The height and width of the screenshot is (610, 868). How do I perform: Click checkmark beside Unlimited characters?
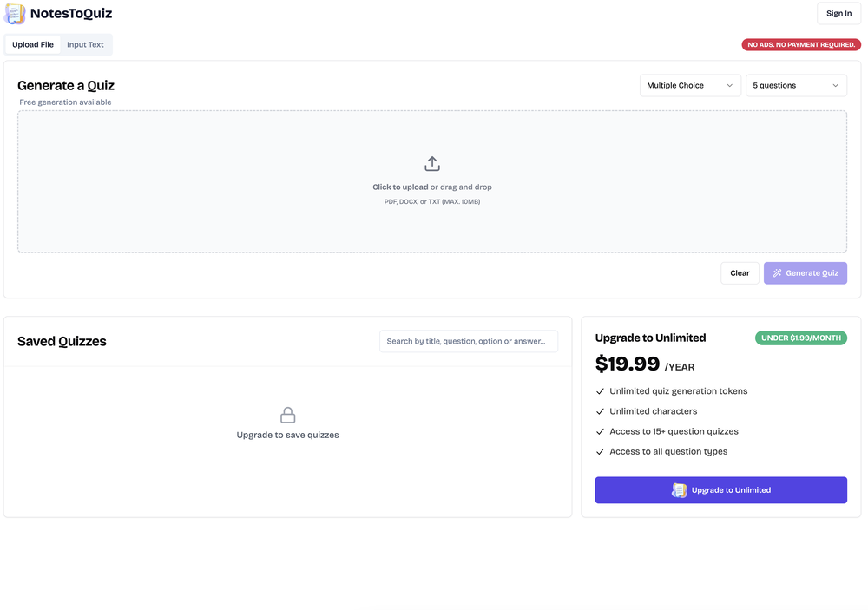pyautogui.click(x=600, y=411)
